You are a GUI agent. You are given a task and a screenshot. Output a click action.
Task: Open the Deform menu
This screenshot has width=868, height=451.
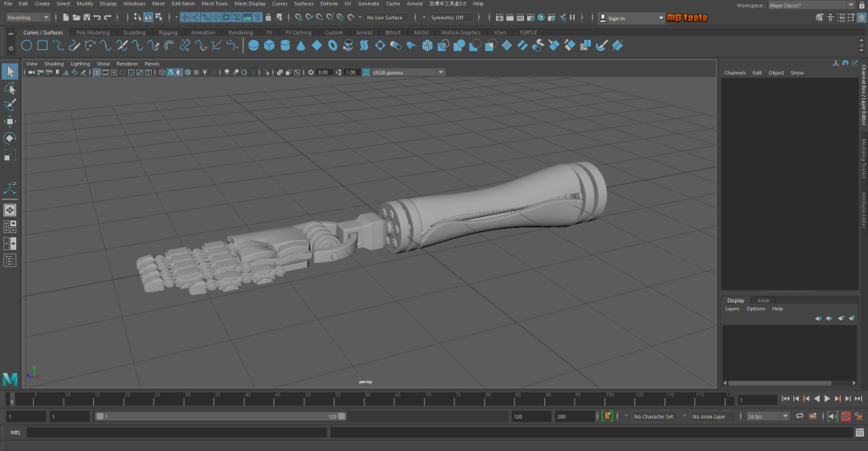coord(329,4)
